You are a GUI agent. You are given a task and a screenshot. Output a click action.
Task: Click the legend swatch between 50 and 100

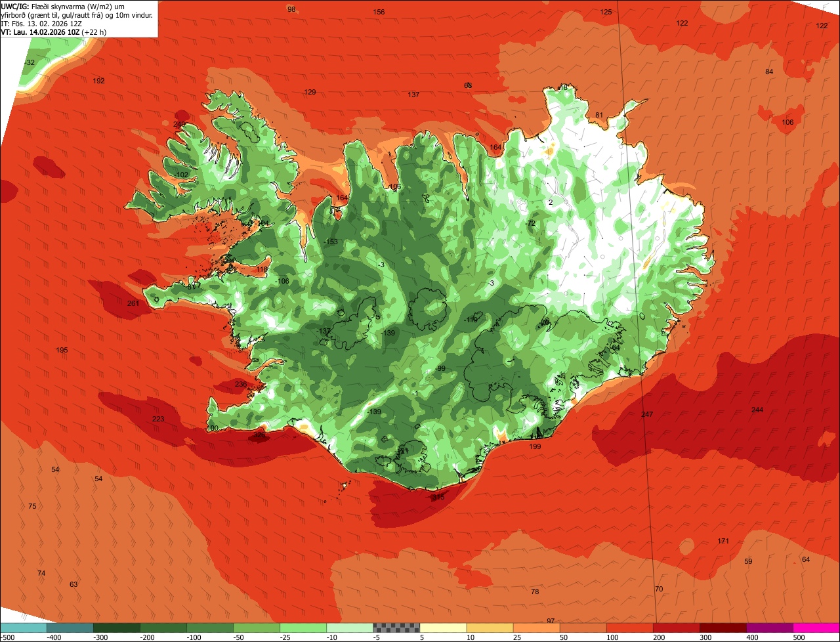[x=583, y=628]
